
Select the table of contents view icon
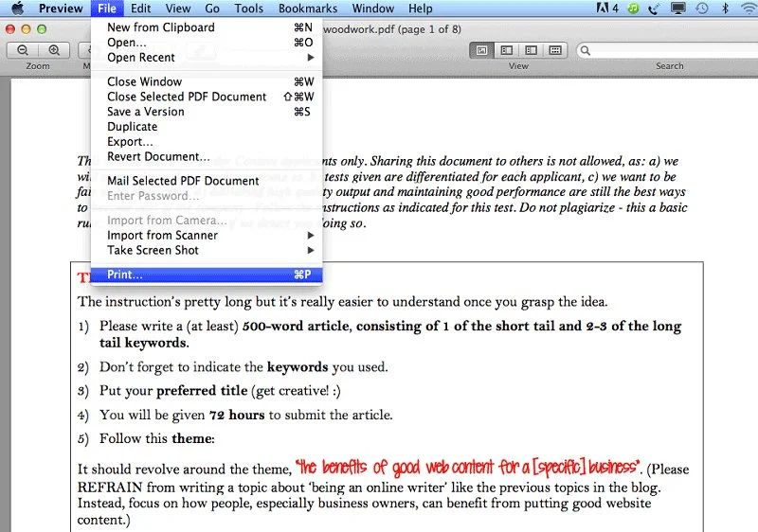tap(532, 50)
